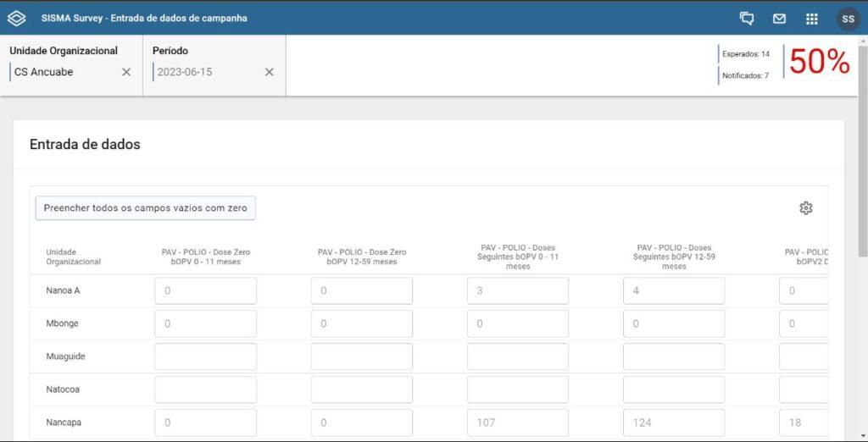Click the SISMA layered logo icon
The image size is (868, 442).
(x=16, y=18)
